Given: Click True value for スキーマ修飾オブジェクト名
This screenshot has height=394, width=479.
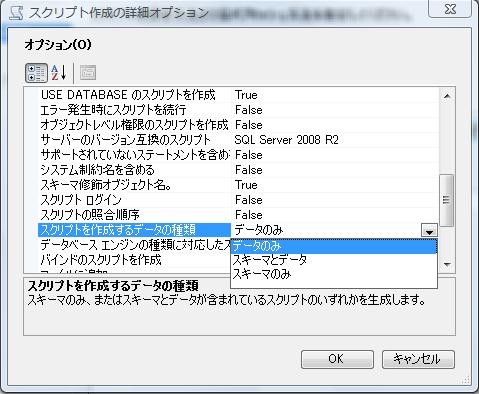Looking at the screenshot, I should tap(246, 185).
